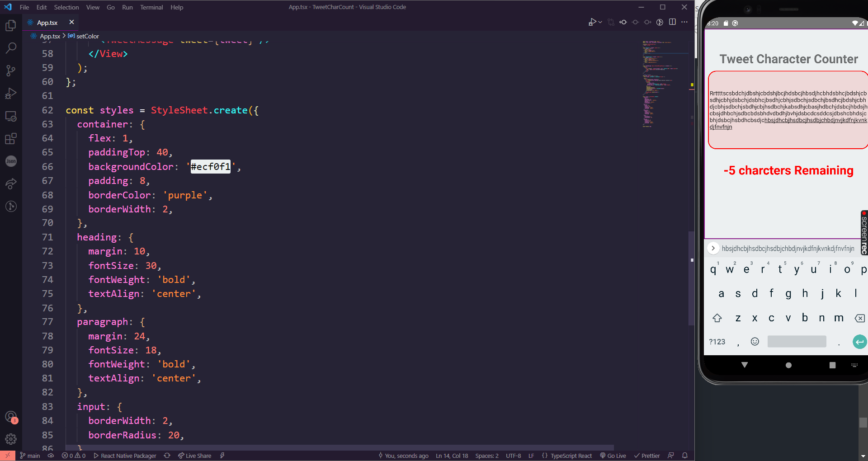Viewport: 868px width, 461px height.
Task: Go to previous file revision
Action: [623, 22]
